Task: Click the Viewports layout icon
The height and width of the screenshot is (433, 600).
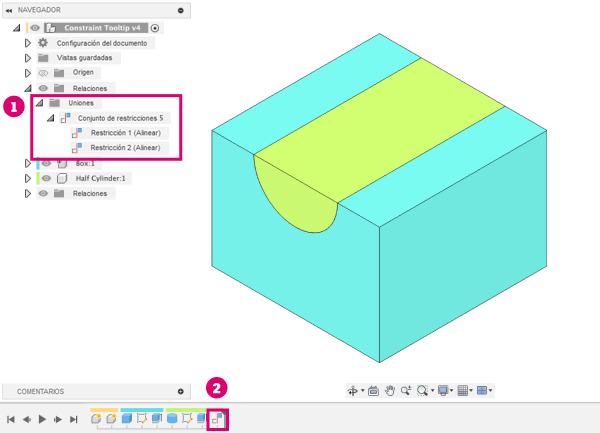Action: [482, 391]
